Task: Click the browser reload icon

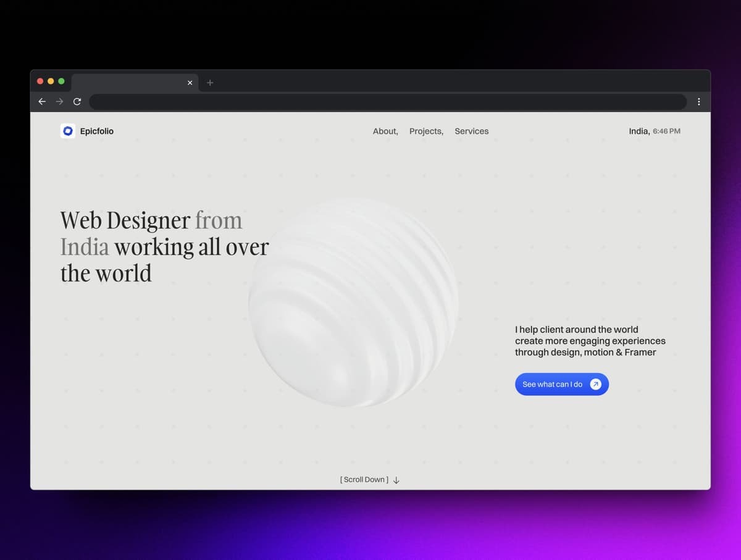Action: click(x=77, y=101)
